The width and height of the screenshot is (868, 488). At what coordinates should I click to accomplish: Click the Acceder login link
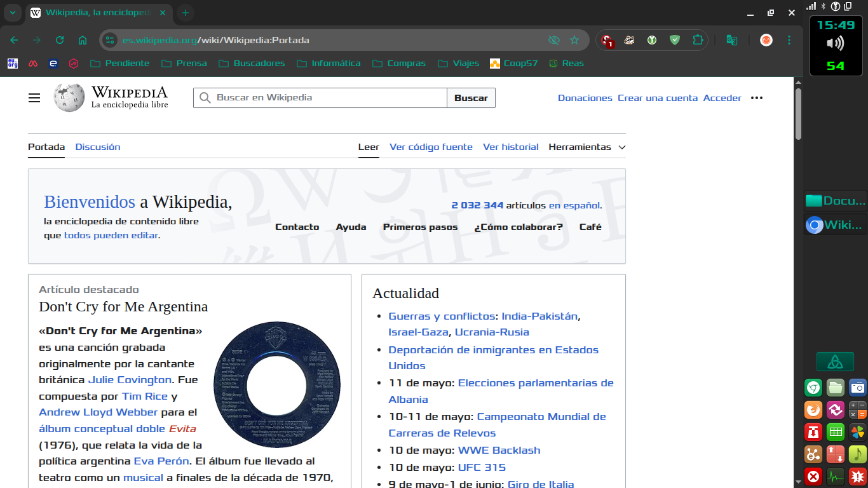pyautogui.click(x=722, y=98)
